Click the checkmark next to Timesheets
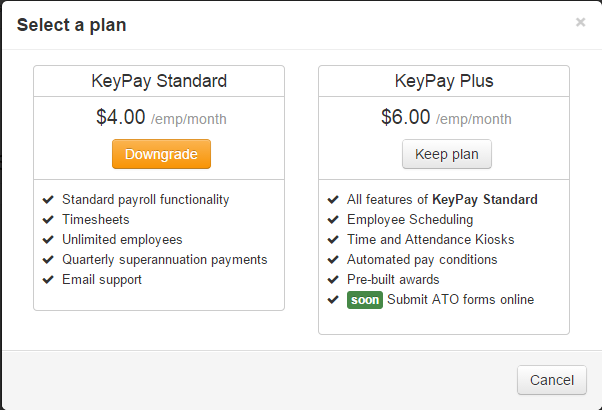 [x=48, y=219]
